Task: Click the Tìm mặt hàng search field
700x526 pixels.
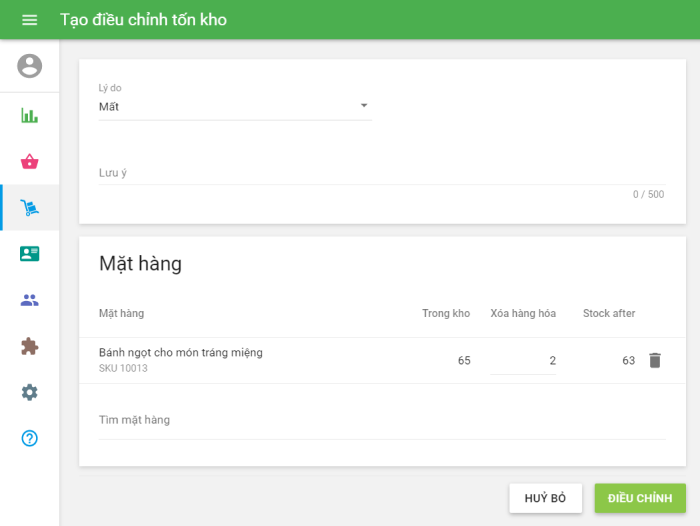Action: (x=382, y=421)
